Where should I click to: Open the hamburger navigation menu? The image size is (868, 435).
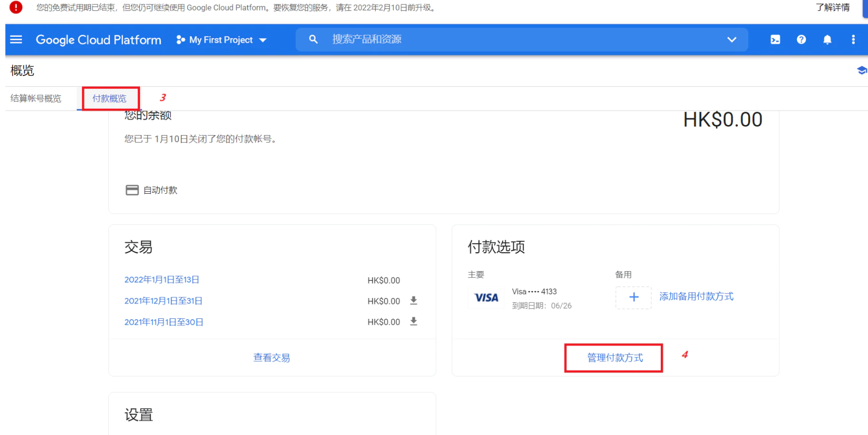pos(16,39)
